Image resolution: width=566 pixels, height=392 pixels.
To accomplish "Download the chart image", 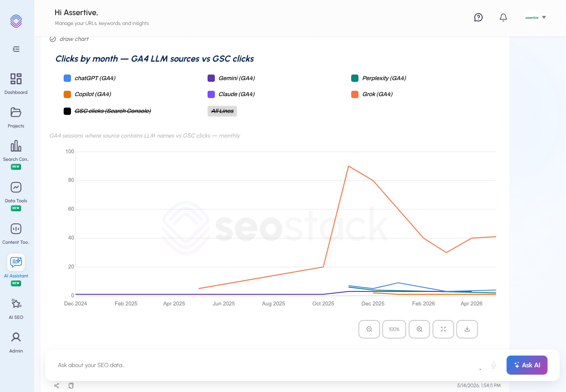I will tap(467, 329).
